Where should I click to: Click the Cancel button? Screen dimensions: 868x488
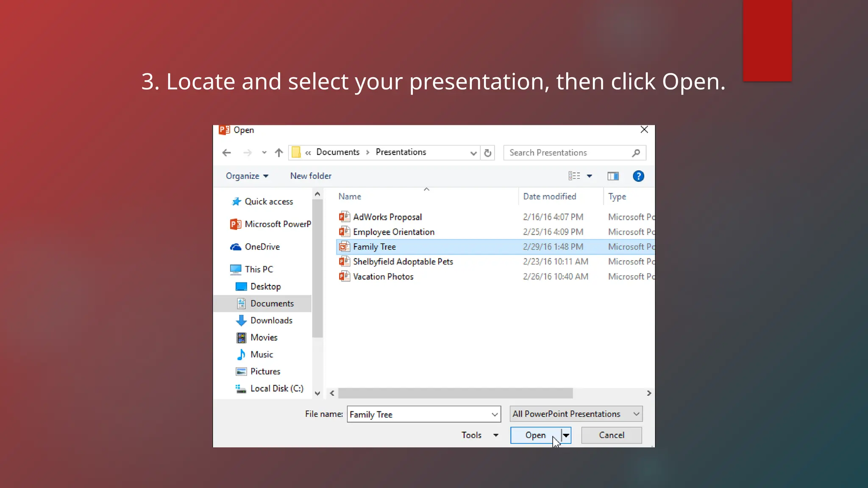(x=611, y=435)
